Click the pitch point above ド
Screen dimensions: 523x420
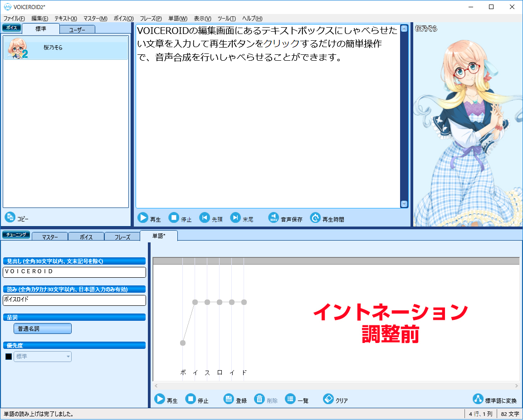point(244,302)
